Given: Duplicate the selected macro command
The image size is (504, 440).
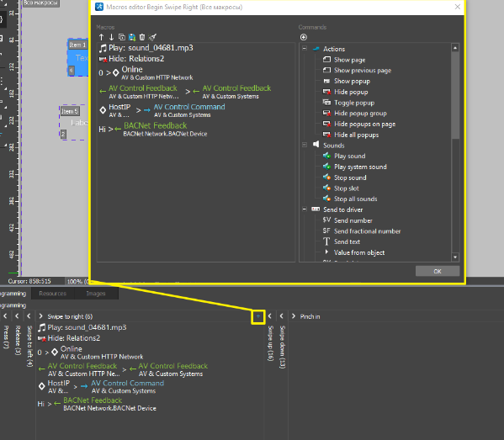Looking at the screenshot, I should [x=122, y=37].
